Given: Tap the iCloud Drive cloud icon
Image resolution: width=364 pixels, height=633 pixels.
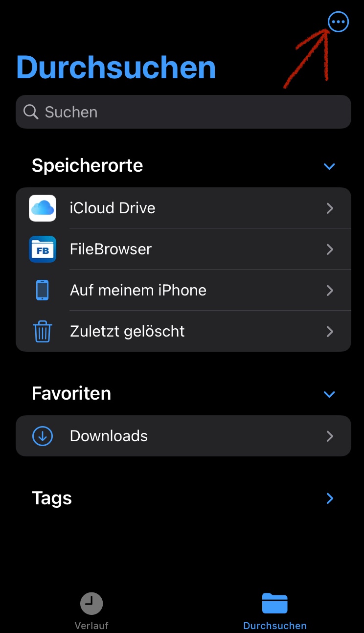Looking at the screenshot, I should pos(43,208).
